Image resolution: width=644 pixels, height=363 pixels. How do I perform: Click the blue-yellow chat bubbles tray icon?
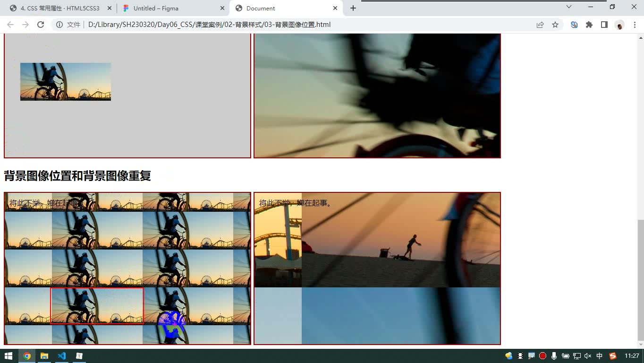(x=508, y=356)
